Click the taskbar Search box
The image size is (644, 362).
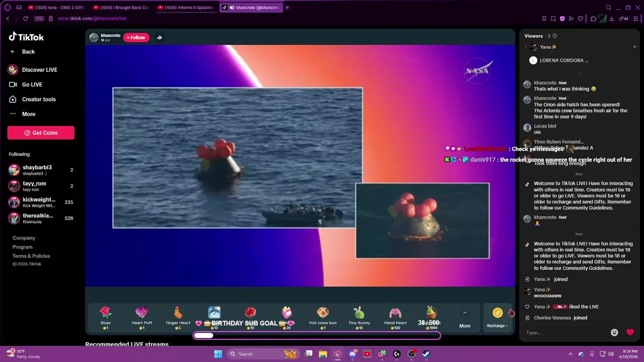(x=263, y=354)
